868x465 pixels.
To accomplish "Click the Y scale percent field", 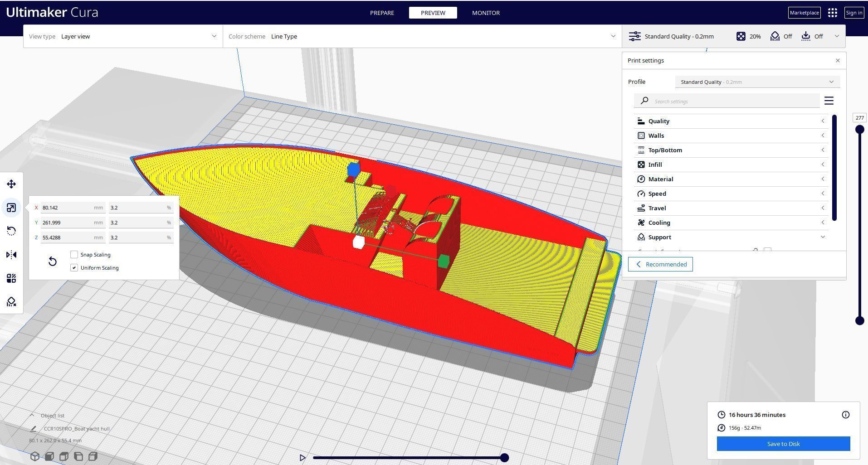I will (141, 223).
